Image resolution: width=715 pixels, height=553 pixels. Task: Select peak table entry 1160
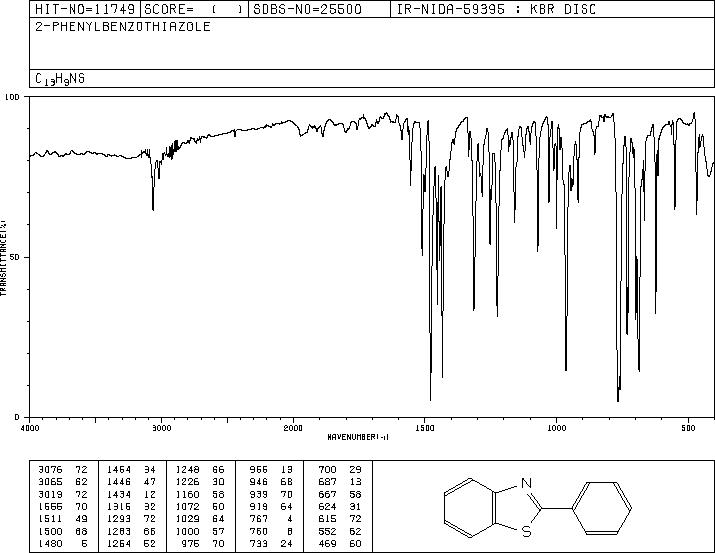tap(200, 494)
